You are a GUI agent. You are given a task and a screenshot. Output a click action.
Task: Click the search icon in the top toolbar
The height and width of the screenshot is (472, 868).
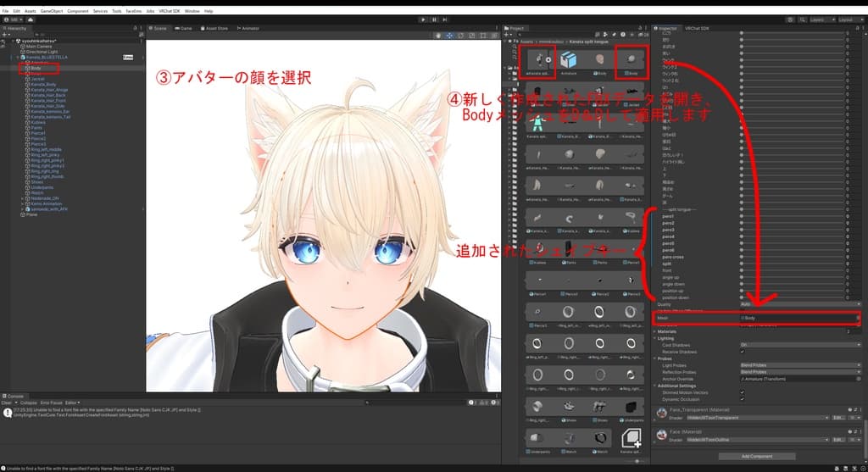coord(802,19)
